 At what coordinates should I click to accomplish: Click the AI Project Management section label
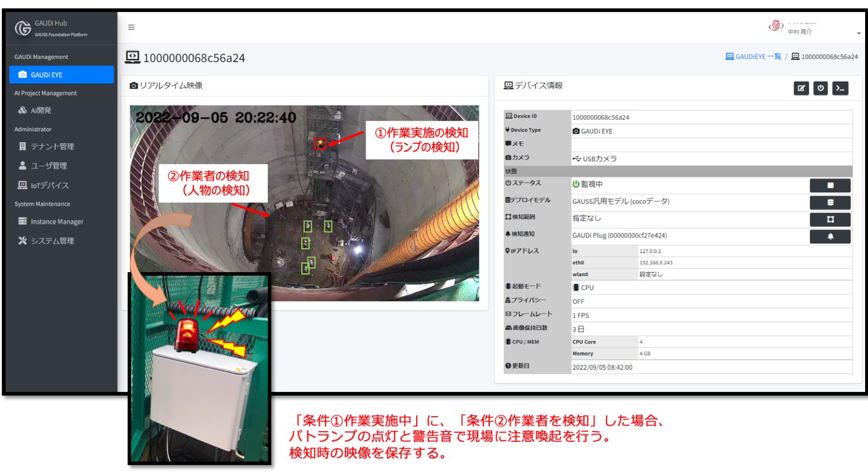coord(45,93)
